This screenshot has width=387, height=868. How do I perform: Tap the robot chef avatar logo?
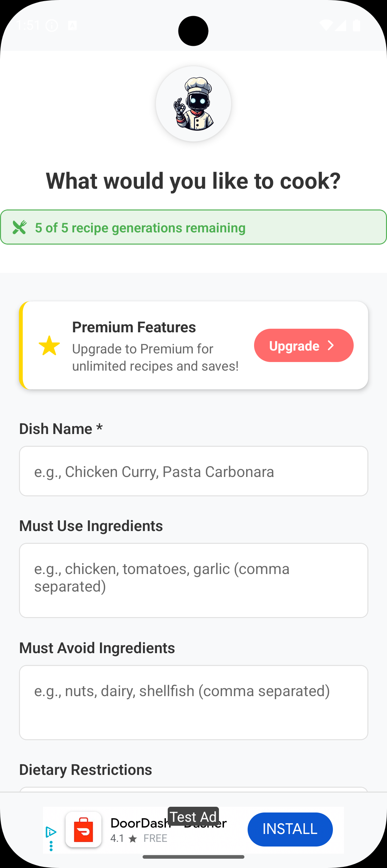193,104
